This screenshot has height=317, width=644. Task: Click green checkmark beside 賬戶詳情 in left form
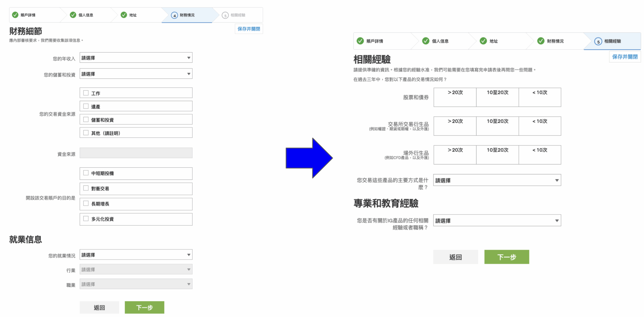coord(15,15)
